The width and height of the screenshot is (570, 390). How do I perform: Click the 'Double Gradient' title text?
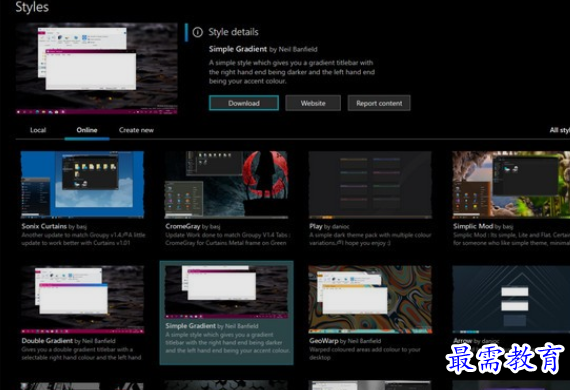pos(47,341)
